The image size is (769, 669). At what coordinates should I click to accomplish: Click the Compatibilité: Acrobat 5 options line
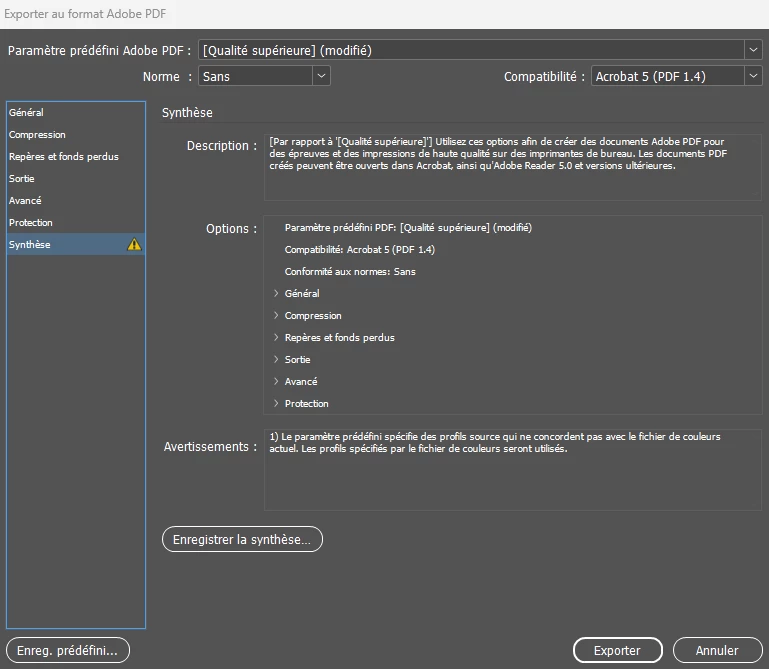click(359, 250)
